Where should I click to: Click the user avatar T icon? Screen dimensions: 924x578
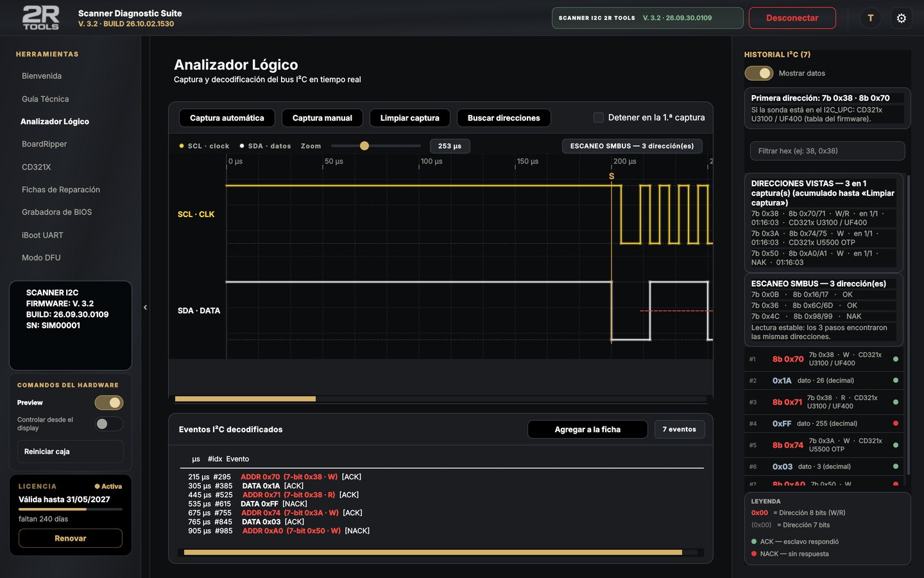[870, 18]
